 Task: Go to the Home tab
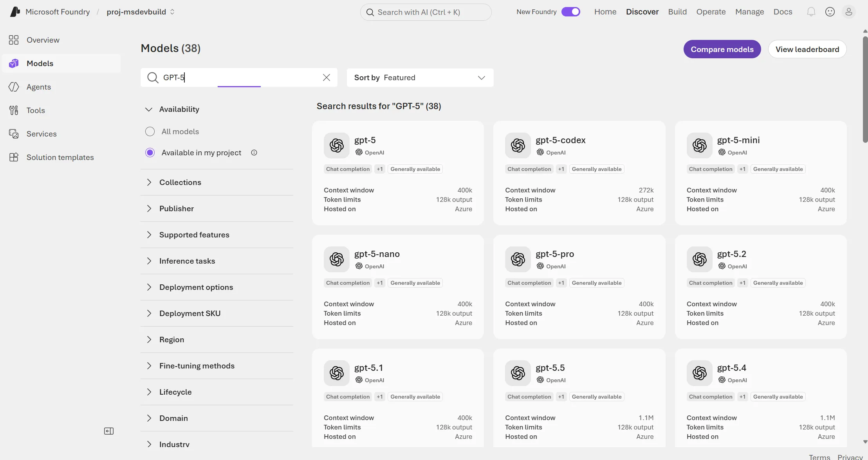605,12
